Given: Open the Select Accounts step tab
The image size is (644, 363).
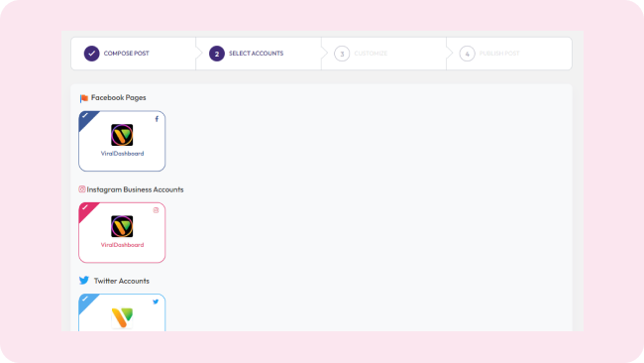Looking at the screenshot, I should click(260, 54).
